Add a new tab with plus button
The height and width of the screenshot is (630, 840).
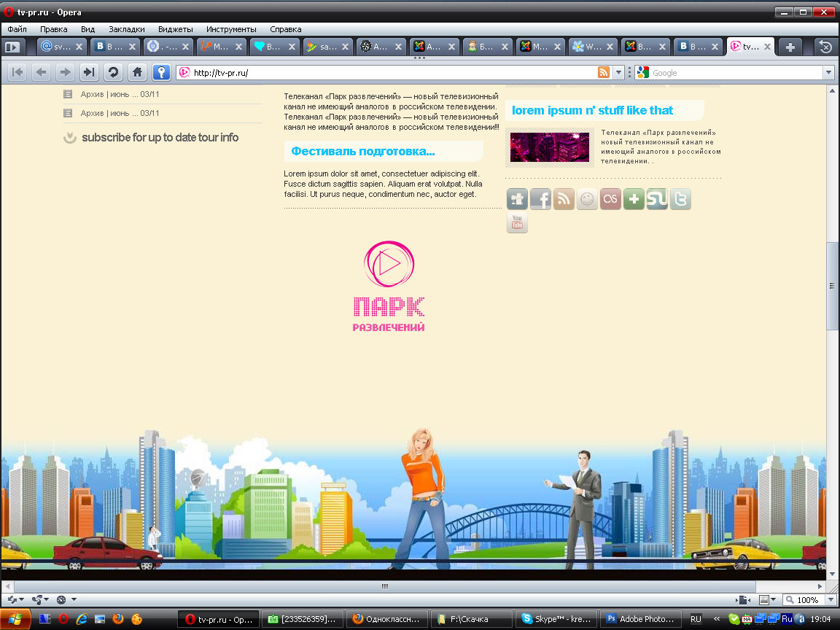[x=790, y=47]
